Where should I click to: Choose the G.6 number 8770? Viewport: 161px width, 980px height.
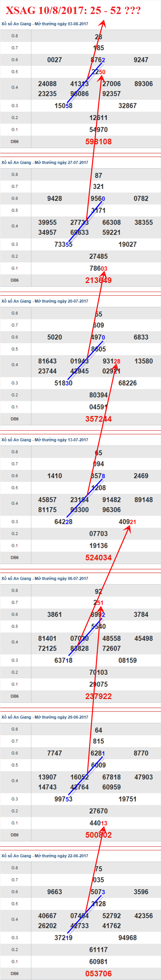point(141,753)
